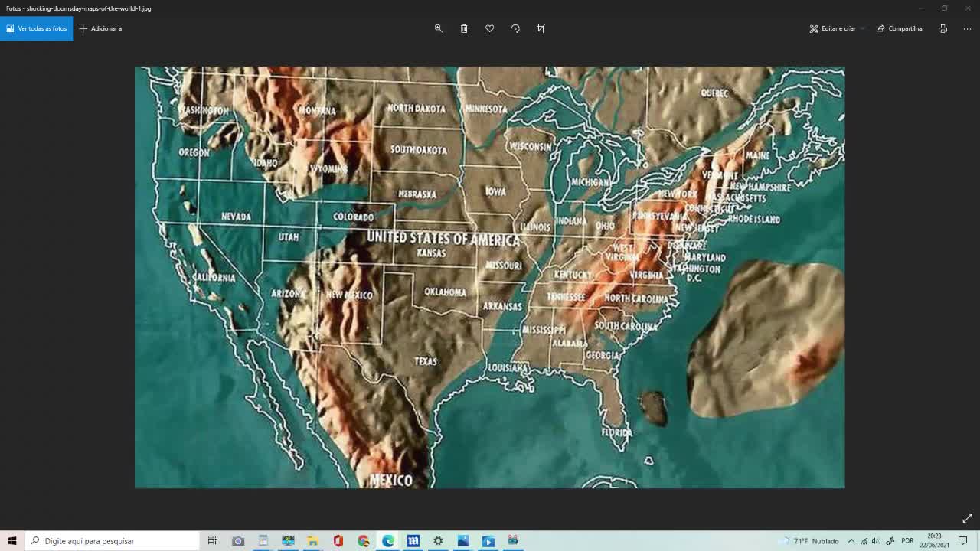Open Task View on the taskbar
Image resolution: width=980 pixels, height=551 pixels.
pyautogui.click(x=212, y=541)
